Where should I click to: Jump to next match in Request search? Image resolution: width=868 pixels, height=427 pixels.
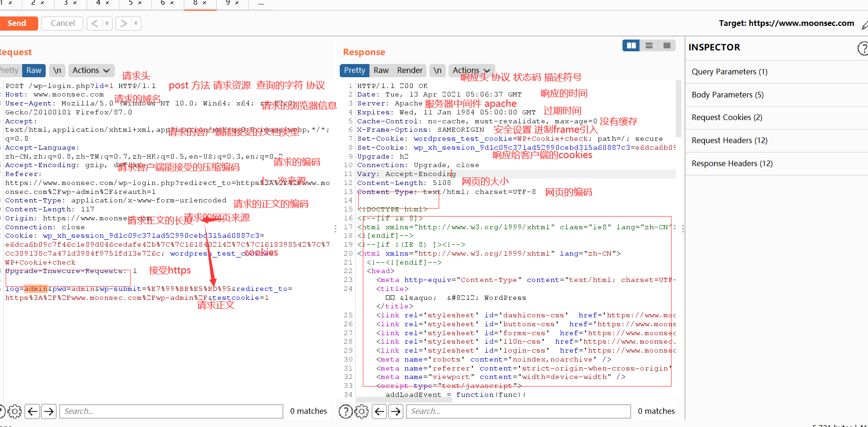[x=49, y=411]
